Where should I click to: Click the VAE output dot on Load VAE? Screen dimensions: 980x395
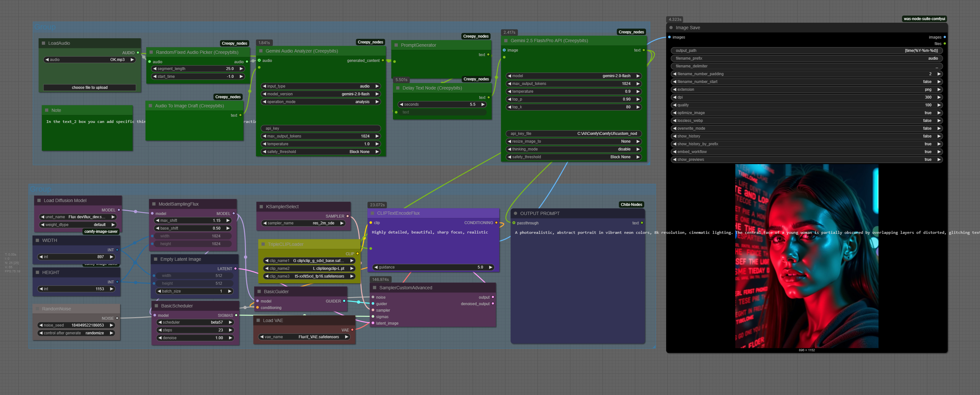coord(352,330)
